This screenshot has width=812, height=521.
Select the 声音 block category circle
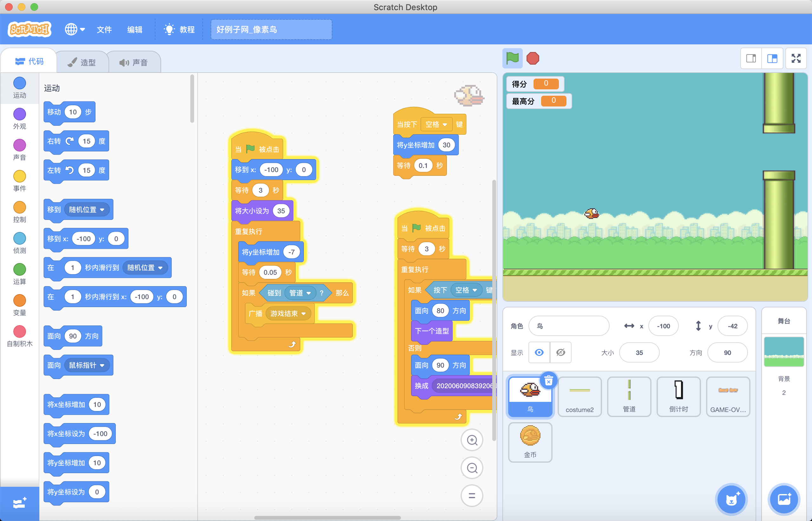(20, 145)
